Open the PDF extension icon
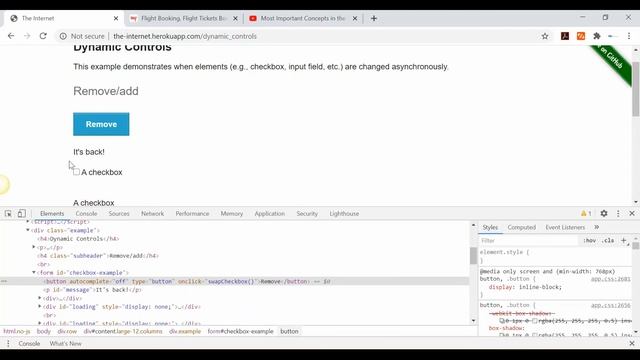 coord(565,36)
